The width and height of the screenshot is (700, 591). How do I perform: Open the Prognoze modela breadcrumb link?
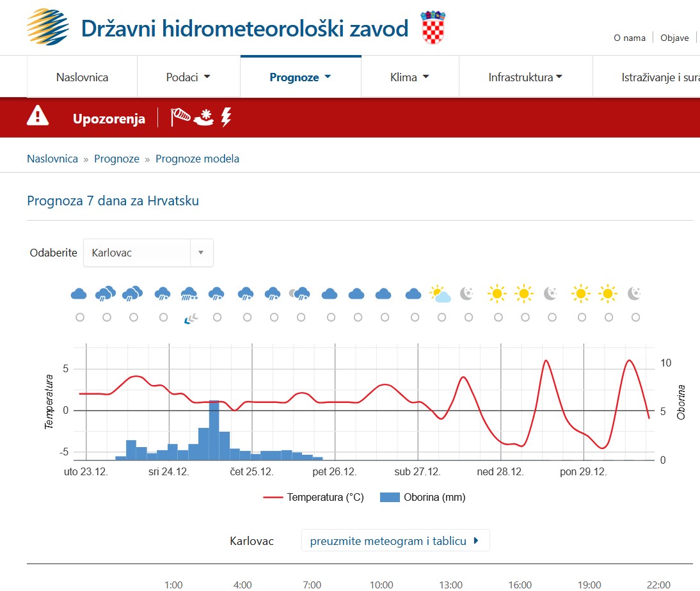(197, 159)
